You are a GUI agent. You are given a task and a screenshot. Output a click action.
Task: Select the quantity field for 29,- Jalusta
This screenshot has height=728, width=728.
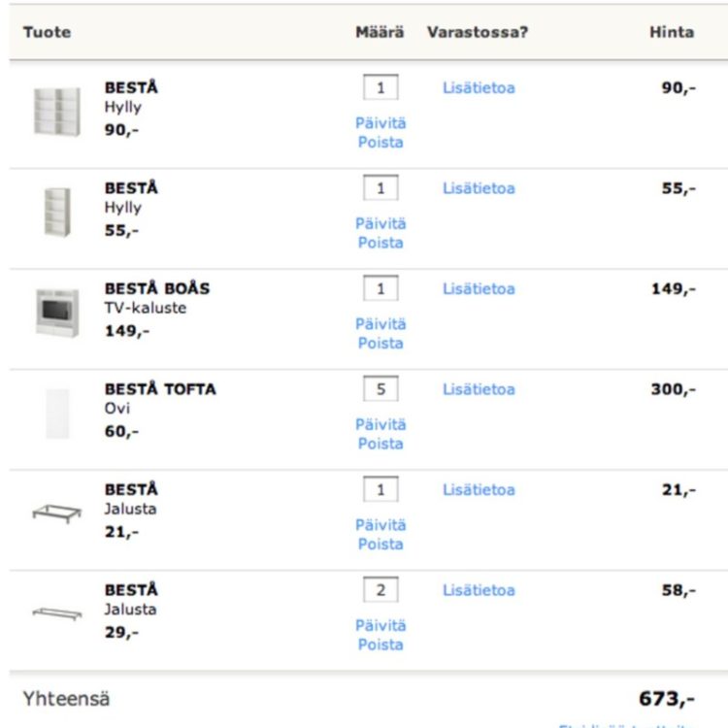381,589
